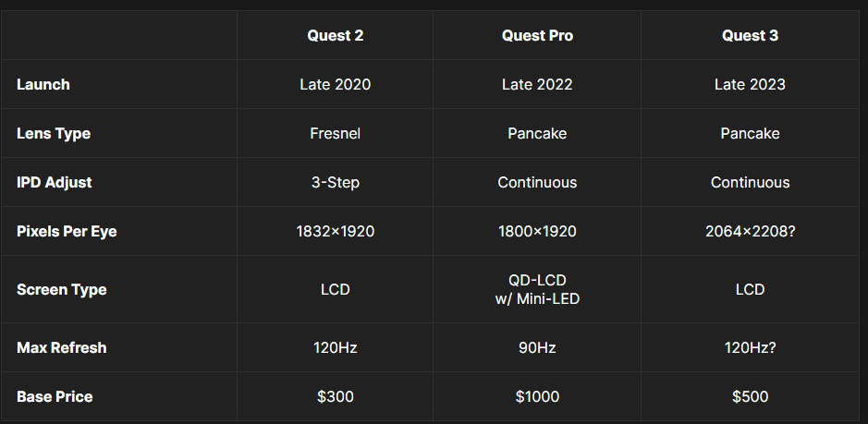The height and width of the screenshot is (424, 868).
Task: Select the 90Hz refresh cell
Action: coord(537,347)
